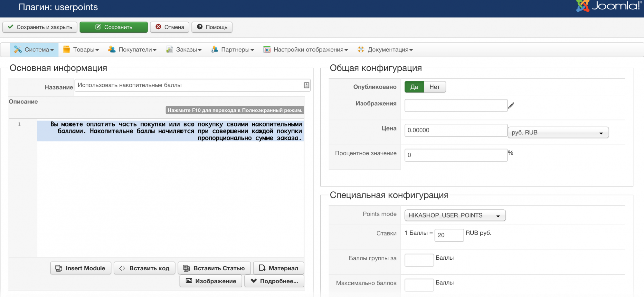The image size is (644, 297).
Task: Toggle Подробнее... read more button
Action: [x=274, y=281]
